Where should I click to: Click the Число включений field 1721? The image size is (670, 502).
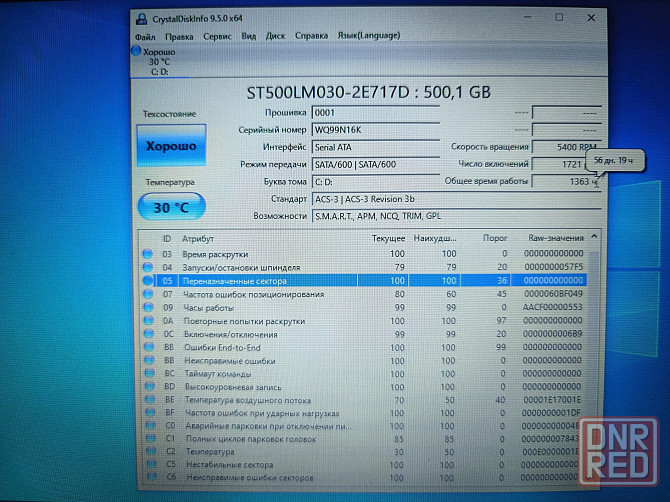tap(567, 164)
